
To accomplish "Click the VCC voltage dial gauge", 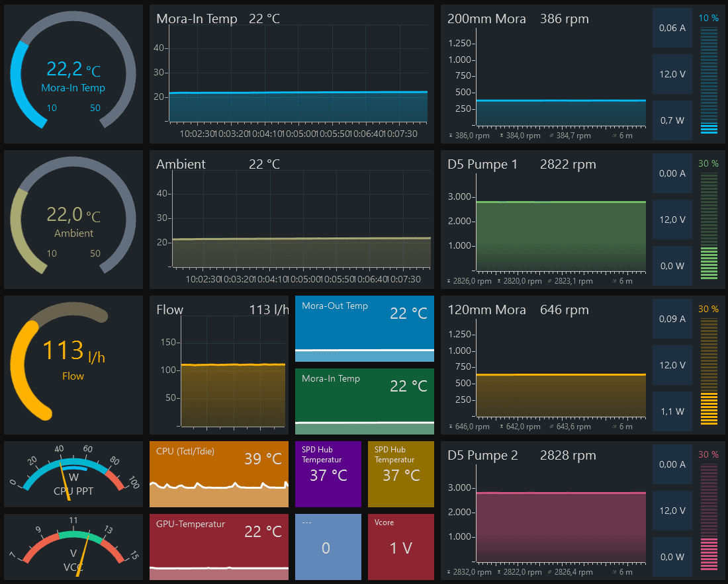I will click(x=73, y=547).
